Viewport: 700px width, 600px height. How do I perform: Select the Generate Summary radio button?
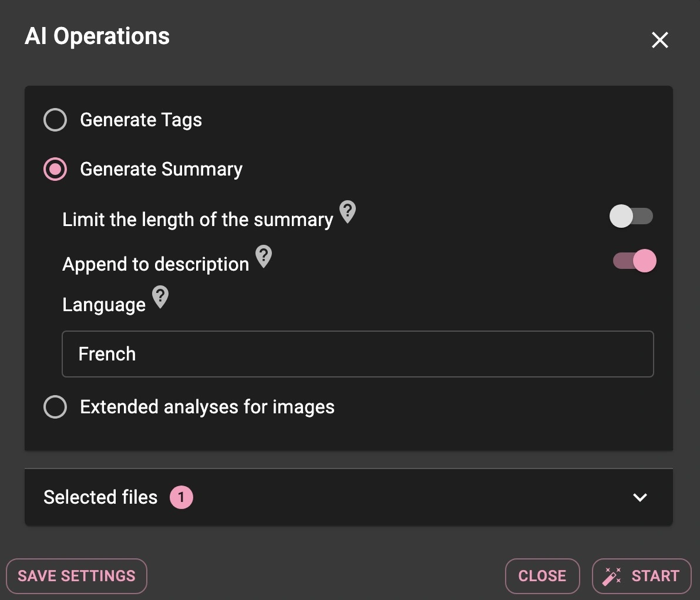click(x=55, y=169)
